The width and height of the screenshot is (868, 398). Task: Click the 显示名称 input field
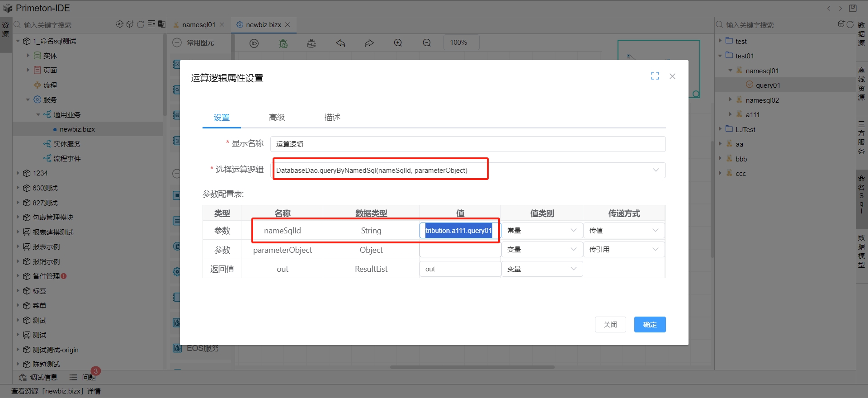pos(467,144)
